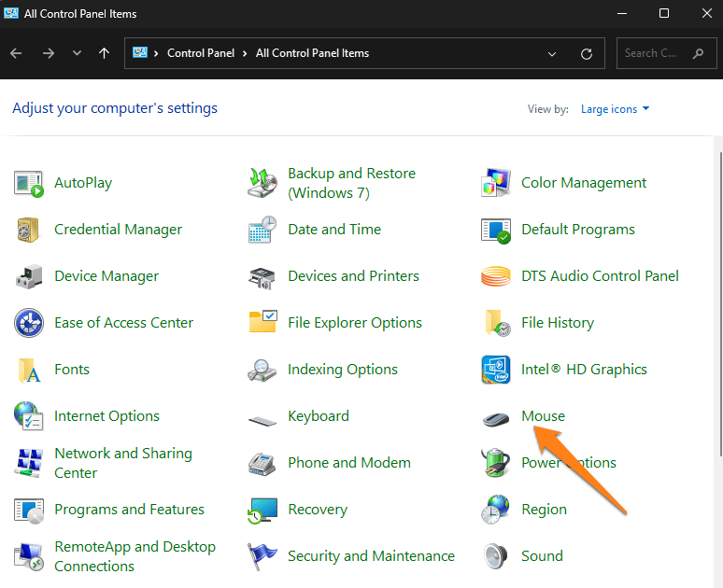Open the Sound speaker icon
Screen dimensions: 723x588
point(496,556)
